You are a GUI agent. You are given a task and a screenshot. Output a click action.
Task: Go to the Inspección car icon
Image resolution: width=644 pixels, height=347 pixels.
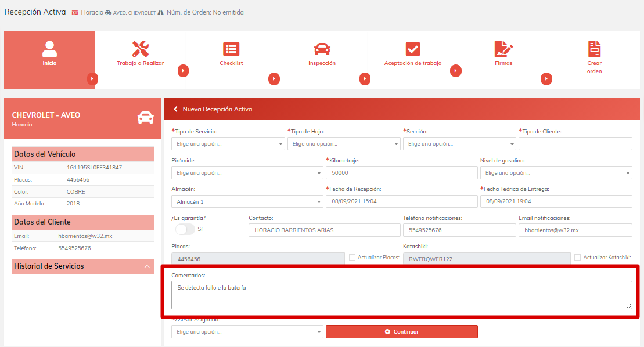[x=322, y=49]
